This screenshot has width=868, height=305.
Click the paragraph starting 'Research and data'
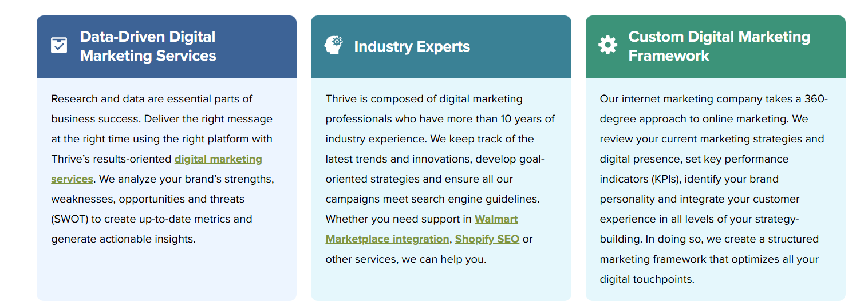point(163,169)
